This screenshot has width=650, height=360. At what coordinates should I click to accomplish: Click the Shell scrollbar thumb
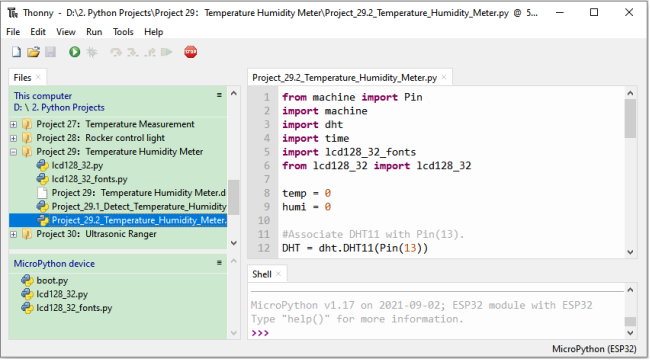(631, 321)
